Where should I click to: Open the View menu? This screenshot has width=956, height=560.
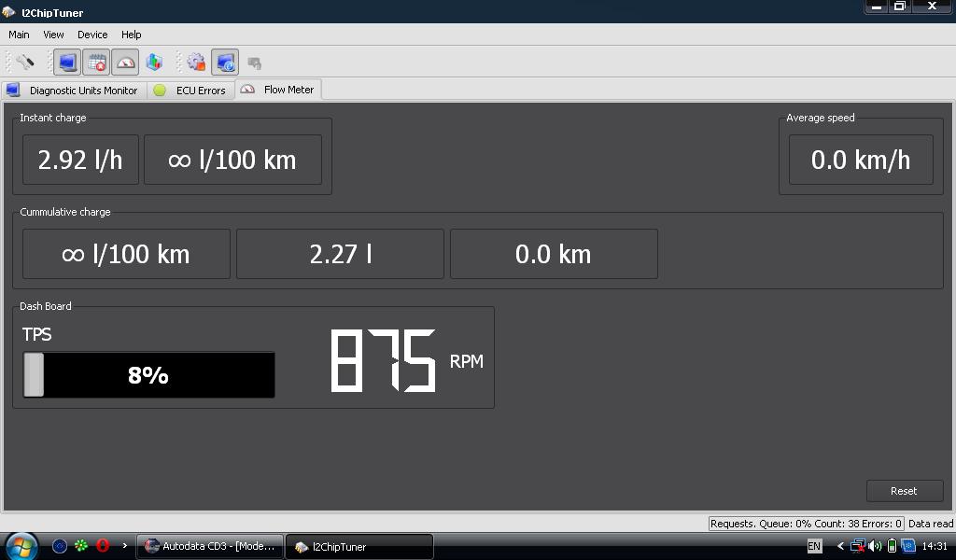coord(53,35)
